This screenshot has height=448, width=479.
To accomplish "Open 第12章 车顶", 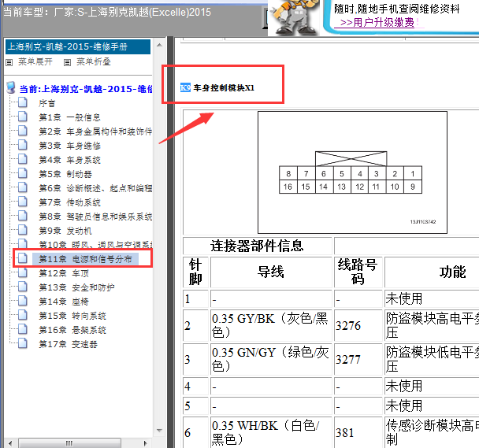I will tap(64, 273).
